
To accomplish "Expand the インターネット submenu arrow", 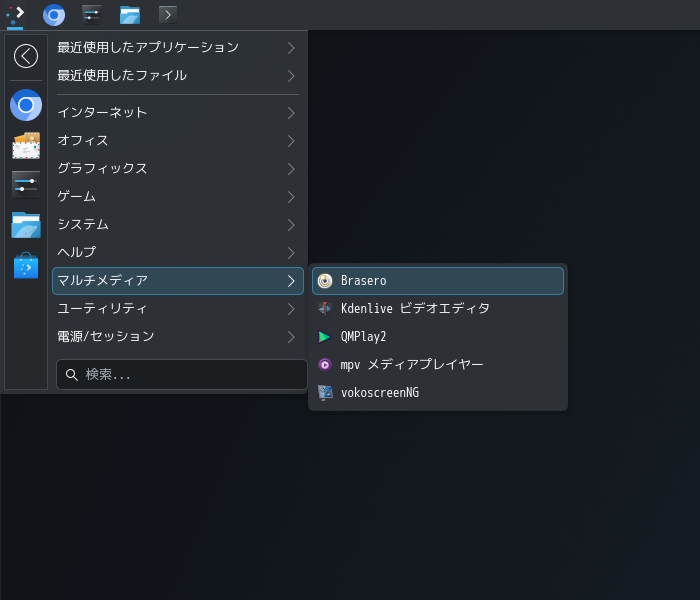I will [291, 113].
